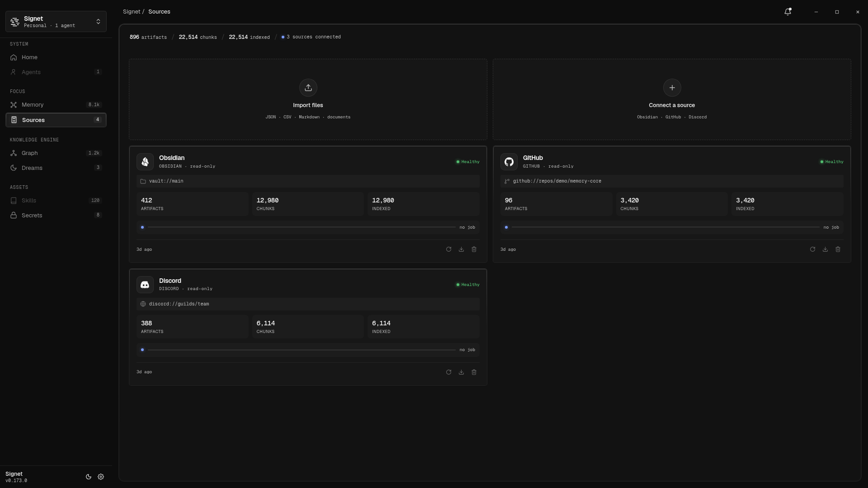Open Secrets in Assets
Viewport: 868px width, 488px height.
[x=56, y=215]
